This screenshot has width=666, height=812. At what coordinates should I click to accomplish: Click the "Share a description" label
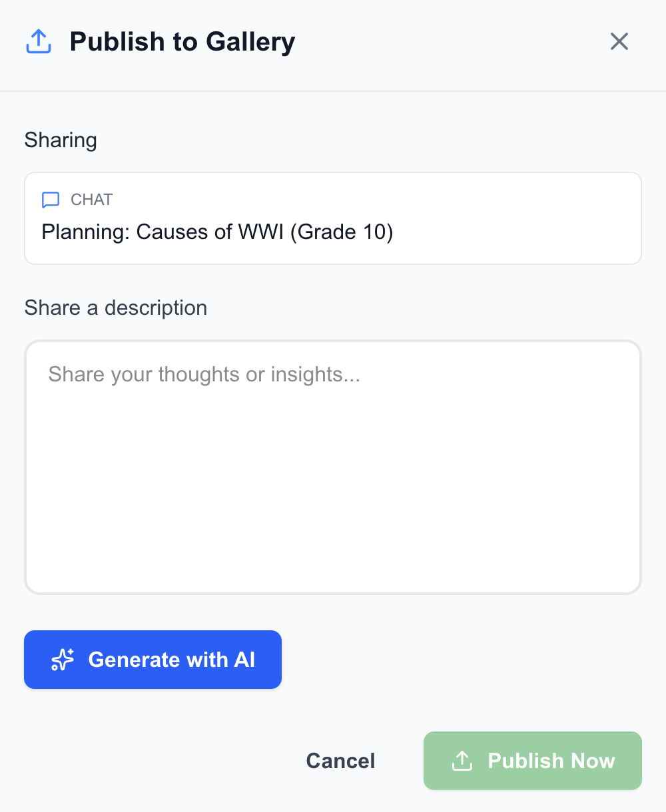tap(116, 308)
